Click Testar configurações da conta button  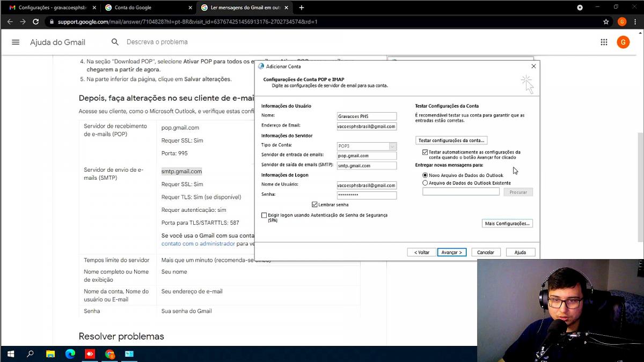[451, 141]
